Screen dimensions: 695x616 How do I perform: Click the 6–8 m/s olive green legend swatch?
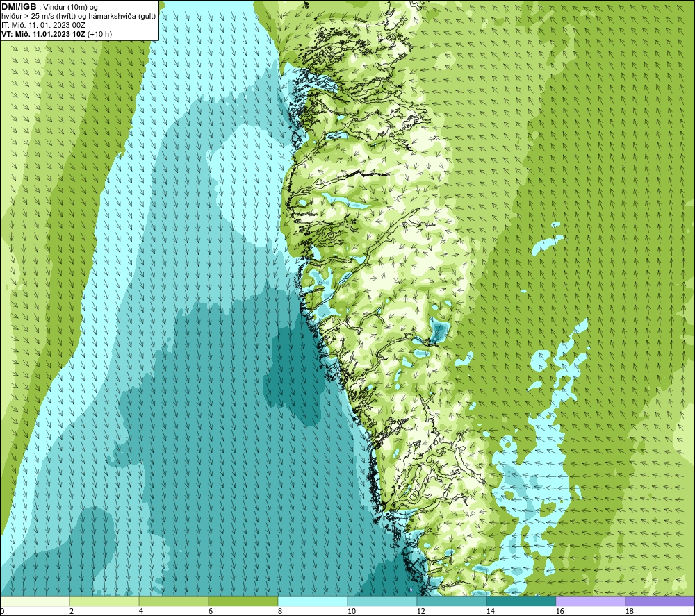pos(243,601)
